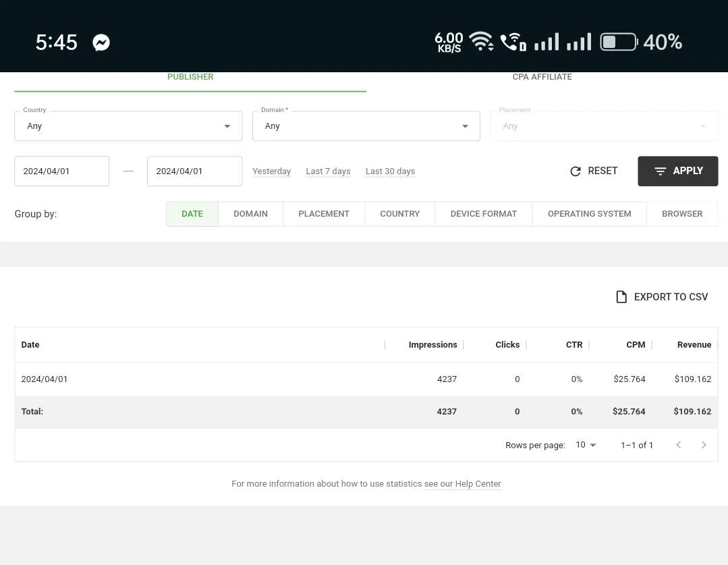Screen dimensions: 728x565
Task: Tap the battery indicator icon
Action: coord(619,42)
